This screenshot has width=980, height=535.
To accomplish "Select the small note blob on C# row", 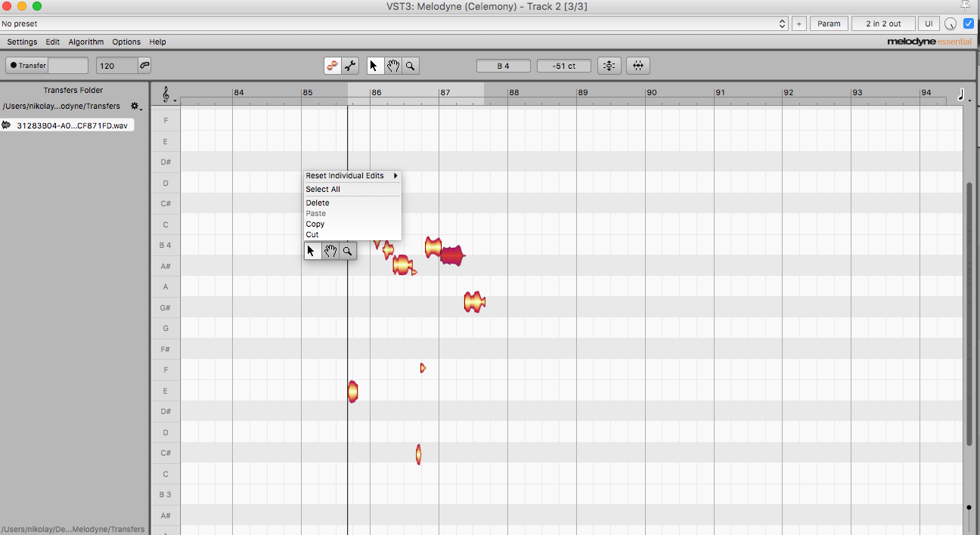I will (418, 454).
